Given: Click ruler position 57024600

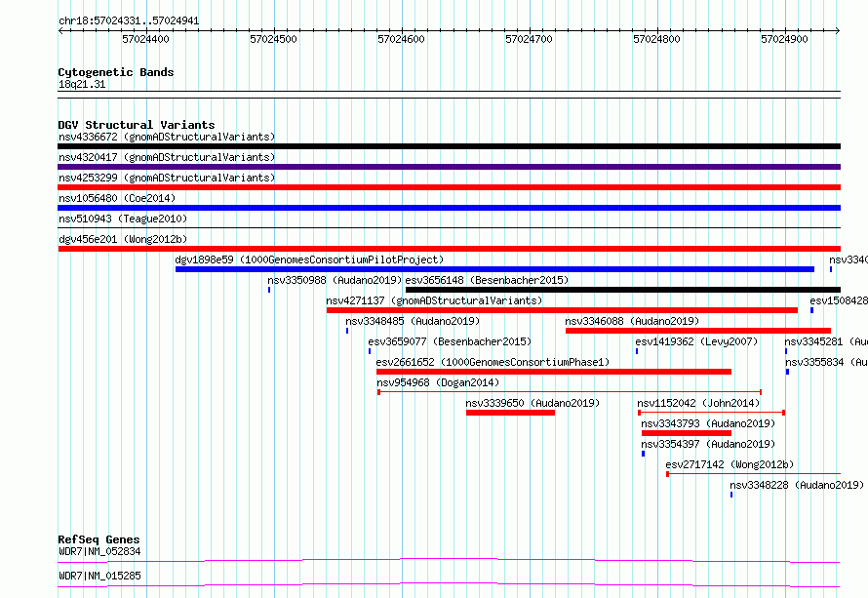Looking at the screenshot, I should tap(402, 39).
